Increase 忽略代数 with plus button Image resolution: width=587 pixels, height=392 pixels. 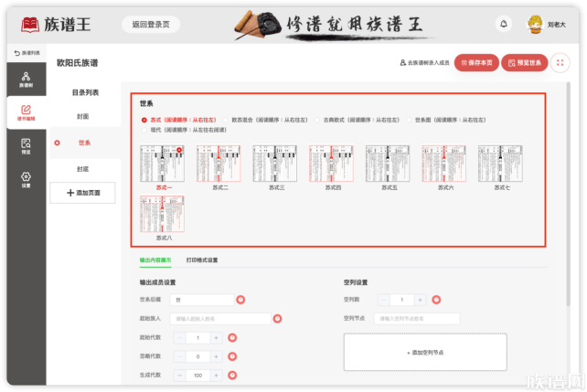tap(216, 356)
